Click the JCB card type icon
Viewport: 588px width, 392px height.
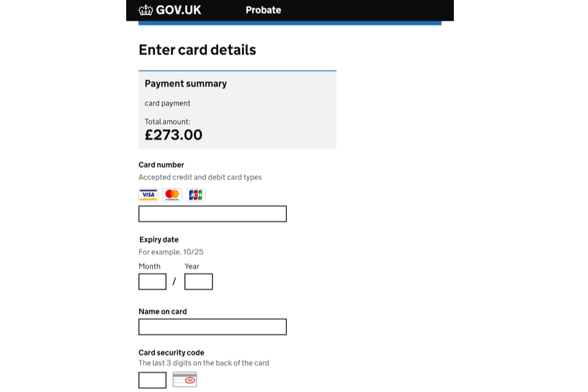[x=196, y=195]
